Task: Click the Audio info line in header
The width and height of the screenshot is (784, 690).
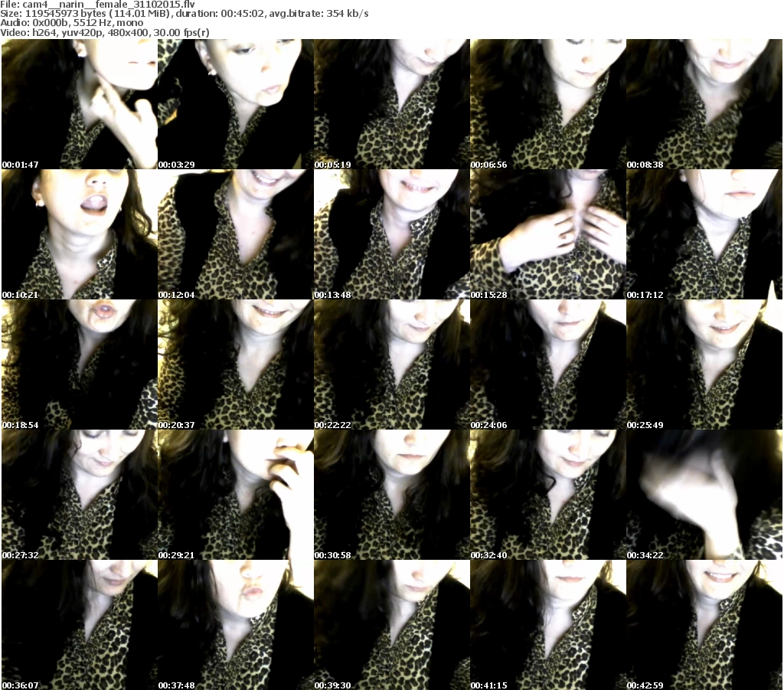Action: click(71, 23)
